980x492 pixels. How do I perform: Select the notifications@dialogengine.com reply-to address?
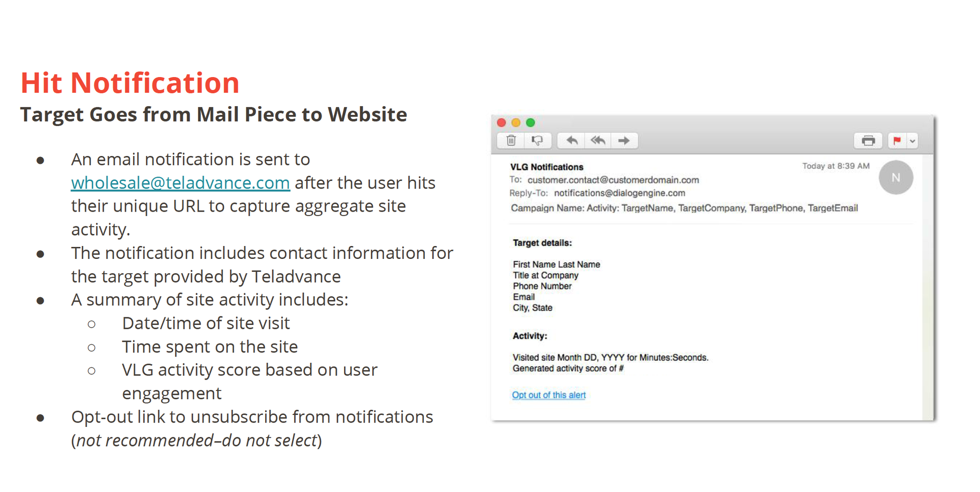[619, 193]
